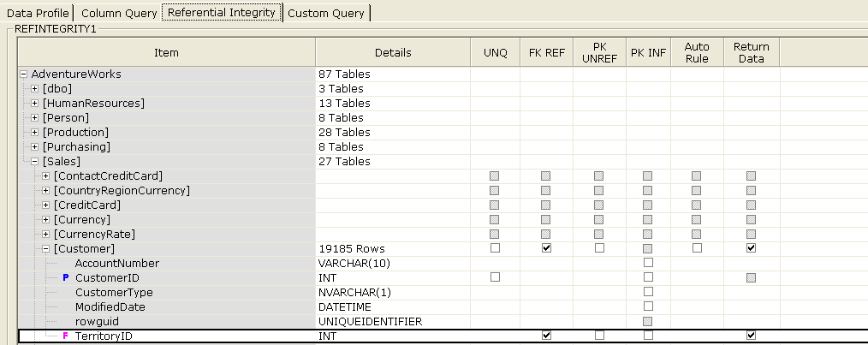The height and width of the screenshot is (345, 868).
Task: Enable PK INF for ModifiedDate column
Action: click(x=648, y=306)
